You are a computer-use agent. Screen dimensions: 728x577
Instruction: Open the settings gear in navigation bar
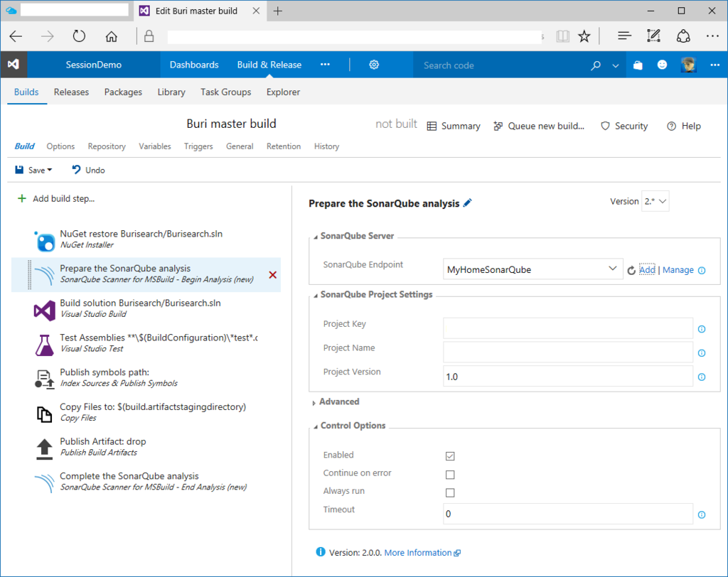374,65
